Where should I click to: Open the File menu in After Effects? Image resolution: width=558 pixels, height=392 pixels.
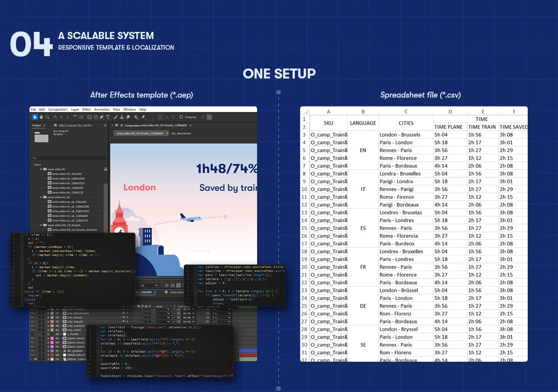33,110
